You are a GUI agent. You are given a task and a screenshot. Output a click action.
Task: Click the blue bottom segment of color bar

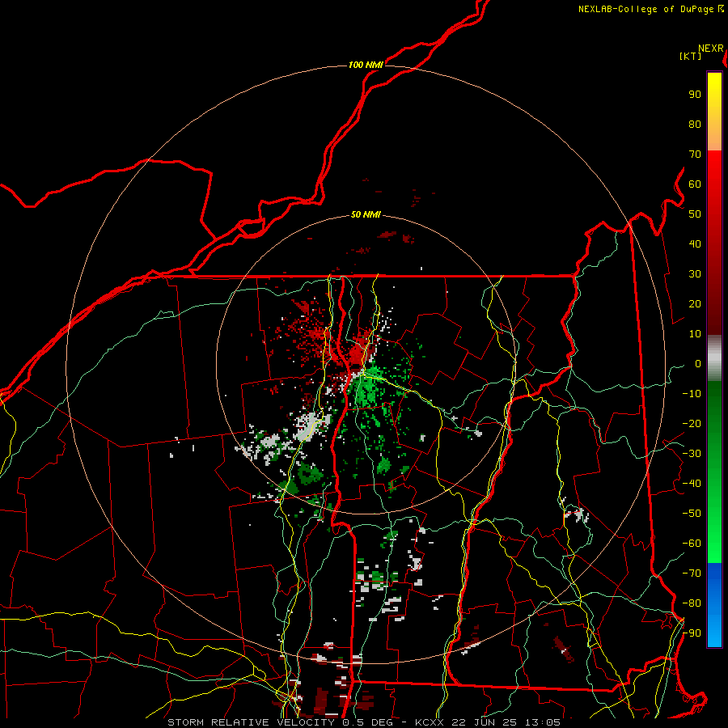pos(714,604)
